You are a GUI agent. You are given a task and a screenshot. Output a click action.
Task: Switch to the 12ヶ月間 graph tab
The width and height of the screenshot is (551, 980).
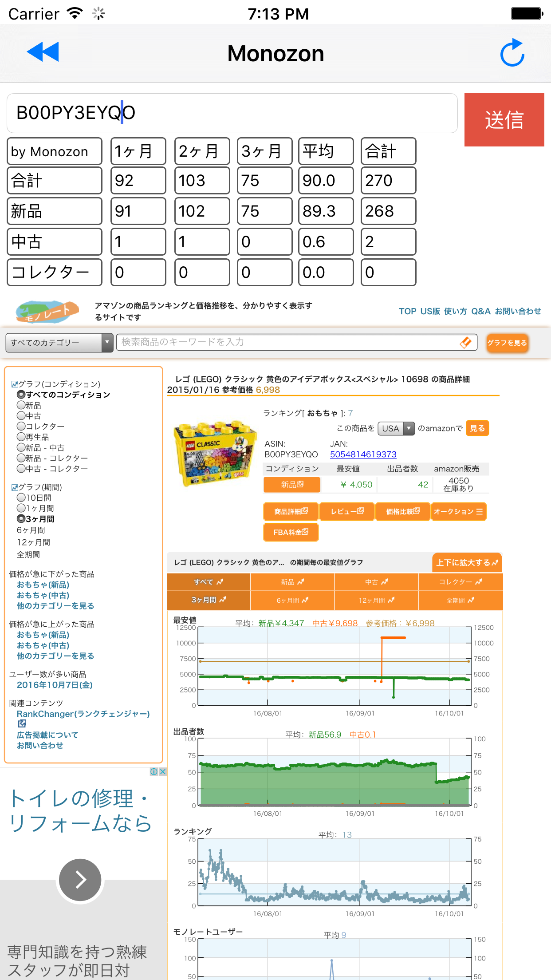(x=376, y=600)
